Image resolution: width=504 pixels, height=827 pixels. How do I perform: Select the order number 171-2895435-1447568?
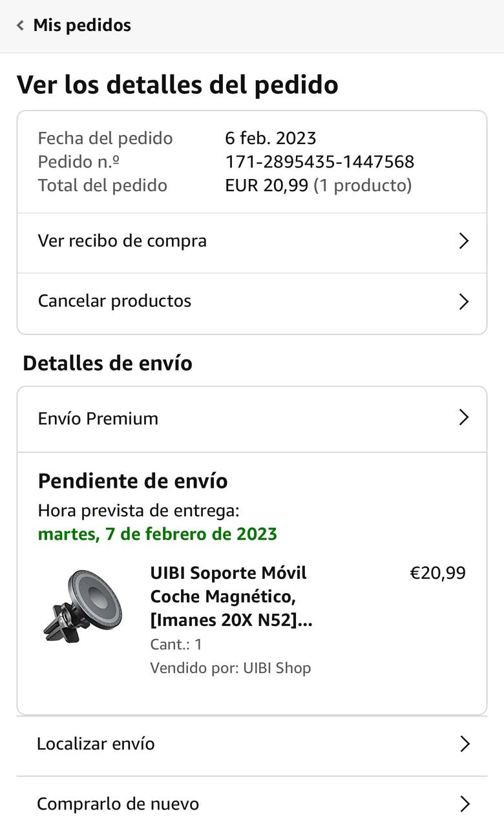point(319,162)
